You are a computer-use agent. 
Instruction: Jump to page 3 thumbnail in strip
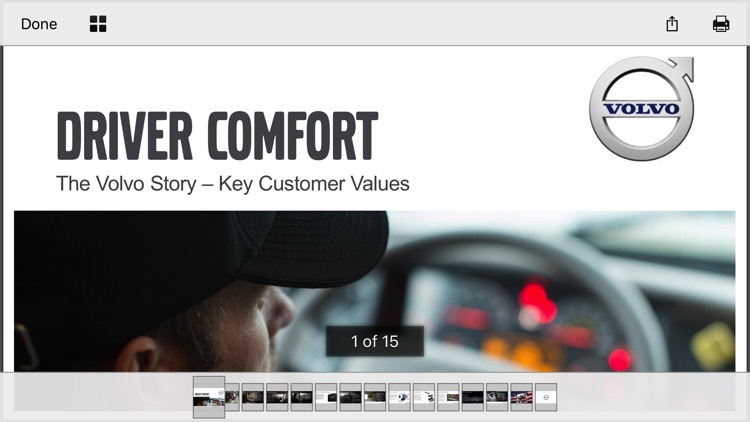click(x=253, y=397)
